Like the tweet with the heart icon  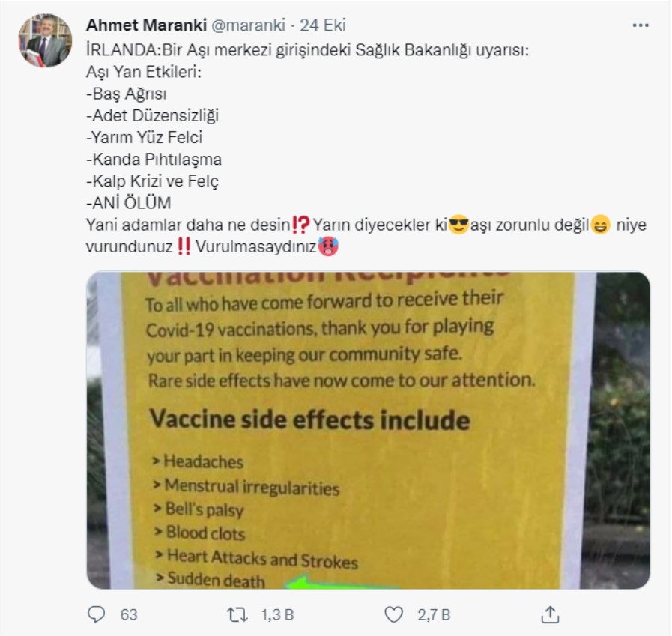393,614
